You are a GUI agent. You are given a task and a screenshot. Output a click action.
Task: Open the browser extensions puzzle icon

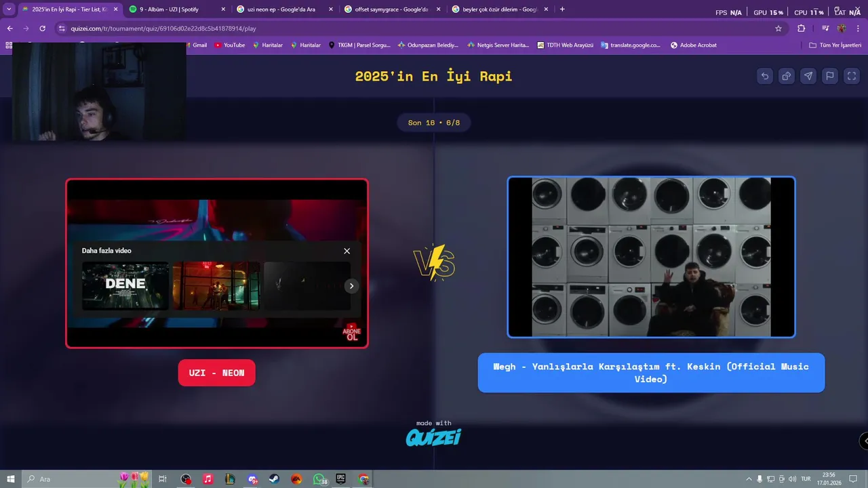[x=801, y=28]
